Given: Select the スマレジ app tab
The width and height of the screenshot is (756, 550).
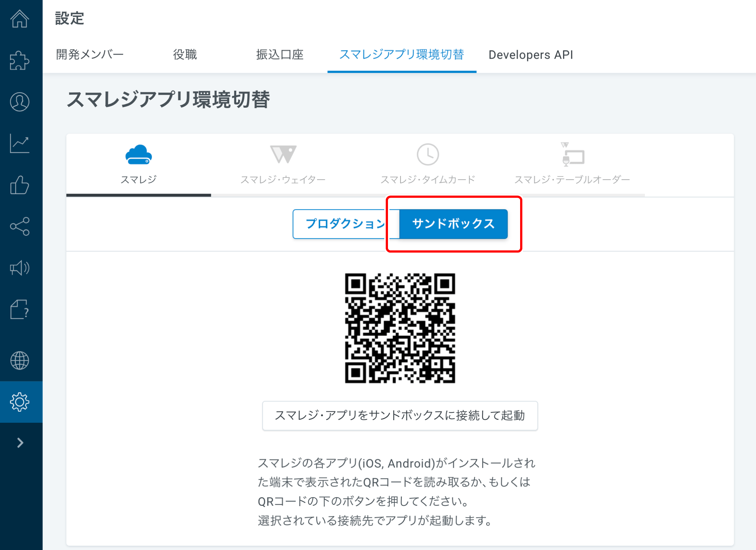Looking at the screenshot, I should pyautogui.click(x=139, y=165).
